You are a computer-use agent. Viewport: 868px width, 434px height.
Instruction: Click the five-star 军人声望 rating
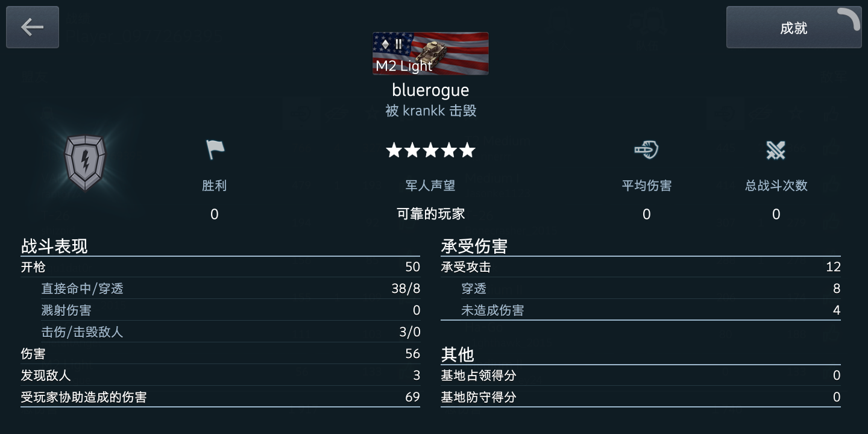tap(430, 150)
